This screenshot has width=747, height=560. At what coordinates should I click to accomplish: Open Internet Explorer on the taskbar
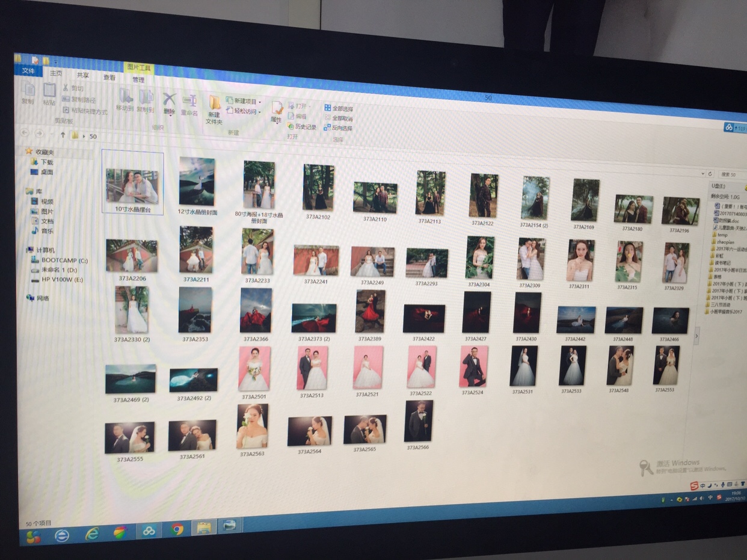(91, 534)
